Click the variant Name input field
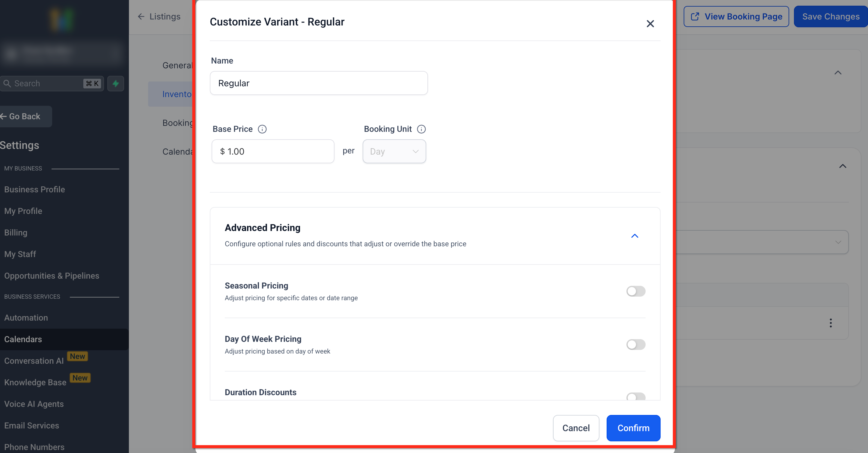 click(x=318, y=83)
